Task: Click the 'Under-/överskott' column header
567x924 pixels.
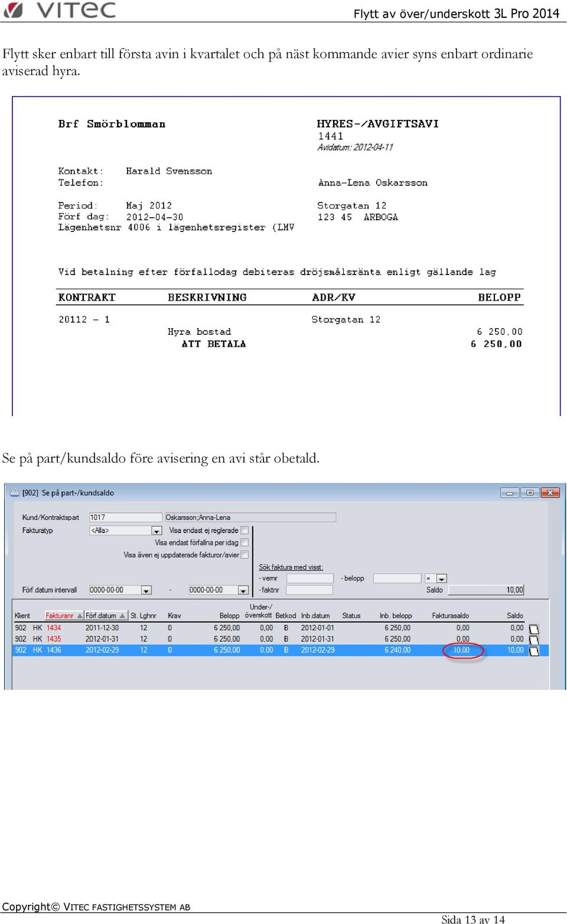Action: tap(259, 611)
